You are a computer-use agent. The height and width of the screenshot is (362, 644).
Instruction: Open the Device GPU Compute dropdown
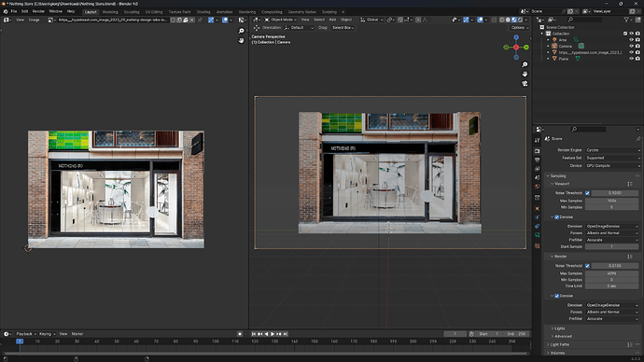point(612,166)
